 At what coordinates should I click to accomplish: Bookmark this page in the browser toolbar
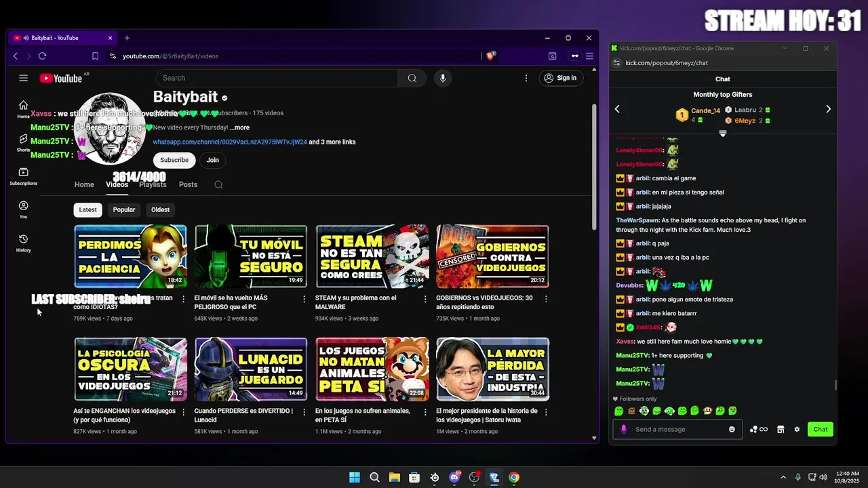(x=95, y=56)
